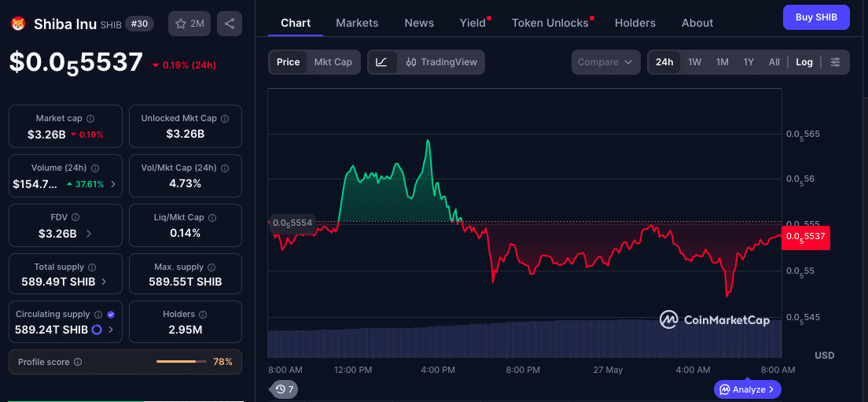Click Volume (24h) info icon

click(x=95, y=168)
